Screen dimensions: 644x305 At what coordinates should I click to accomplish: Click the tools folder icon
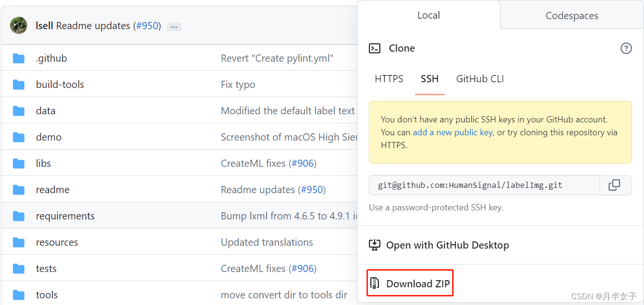[x=19, y=295]
